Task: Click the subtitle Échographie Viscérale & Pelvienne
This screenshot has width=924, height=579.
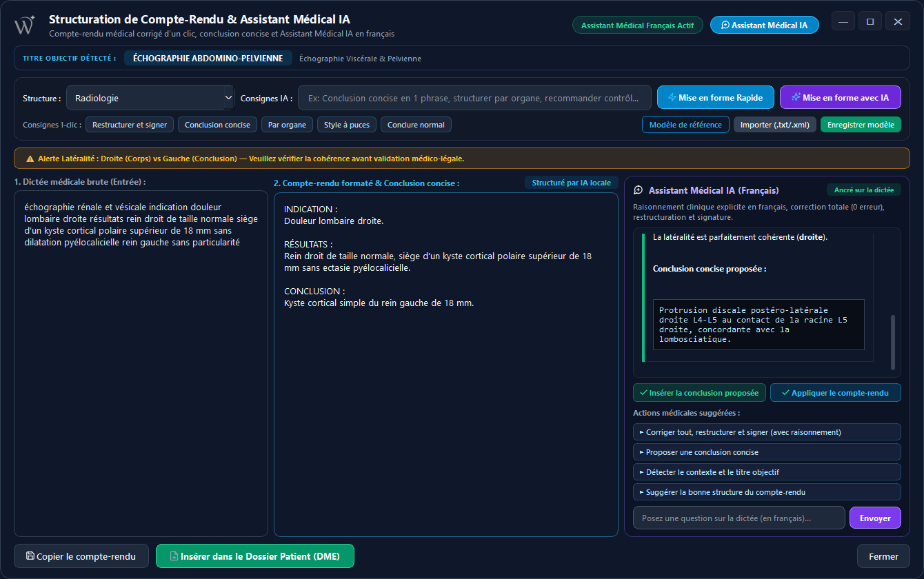Action: pyautogui.click(x=360, y=59)
